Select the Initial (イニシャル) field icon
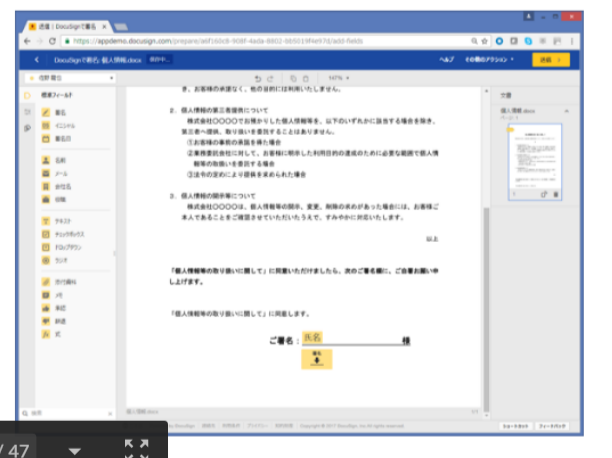The height and width of the screenshot is (458, 612). (x=46, y=126)
